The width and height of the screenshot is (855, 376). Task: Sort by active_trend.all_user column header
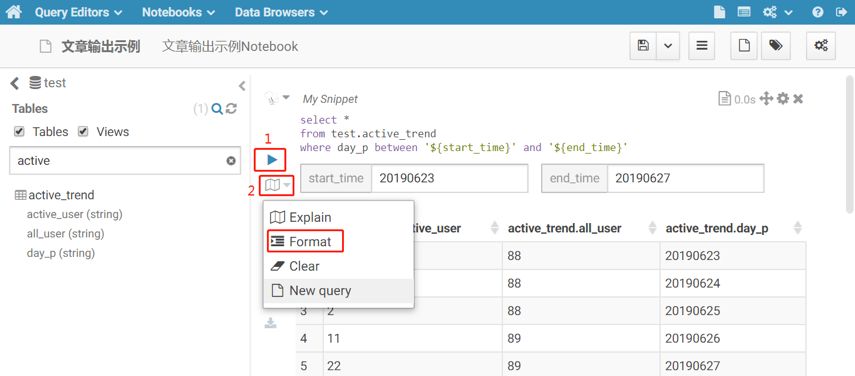click(x=564, y=228)
